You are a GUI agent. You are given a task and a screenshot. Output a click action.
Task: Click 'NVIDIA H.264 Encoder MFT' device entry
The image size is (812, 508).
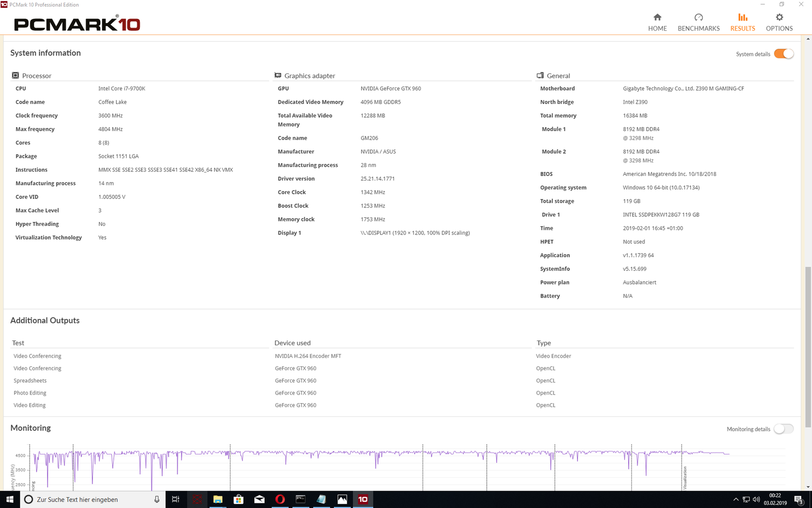308,356
